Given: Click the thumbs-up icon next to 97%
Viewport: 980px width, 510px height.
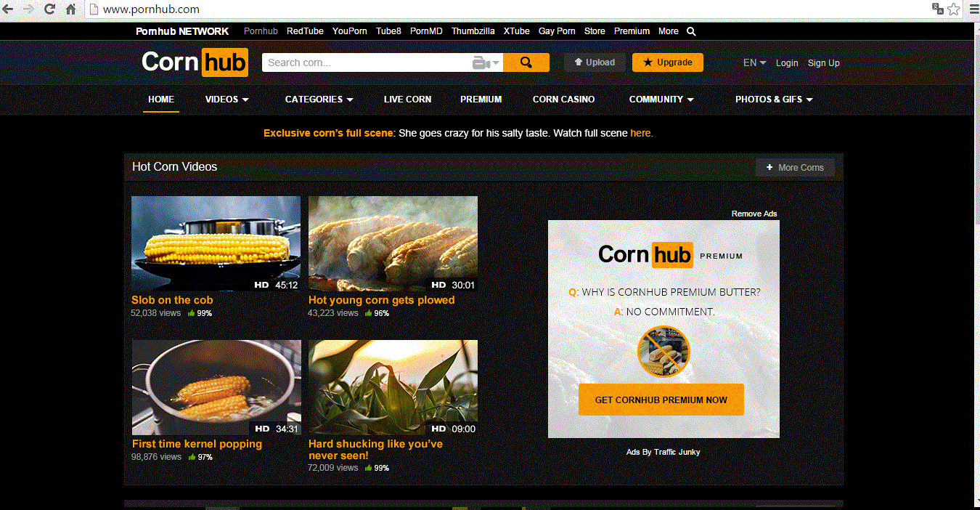Looking at the screenshot, I should pos(192,457).
